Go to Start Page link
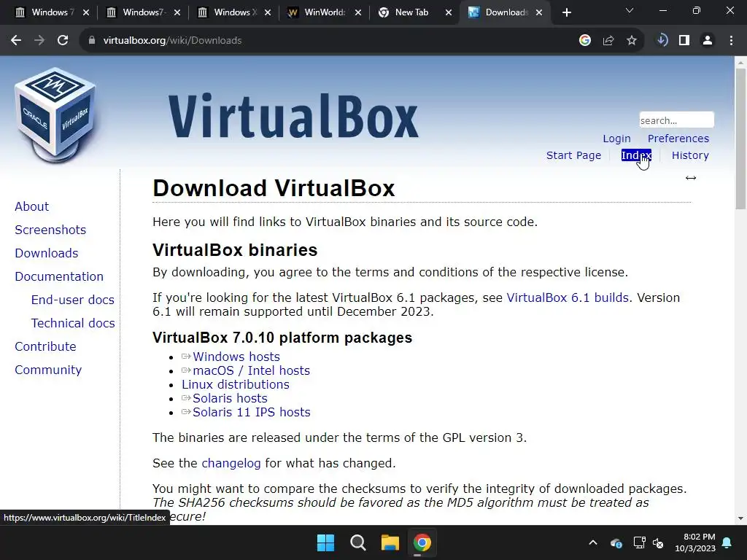The height and width of the screenshot is (560, 747). click(573, 155)
